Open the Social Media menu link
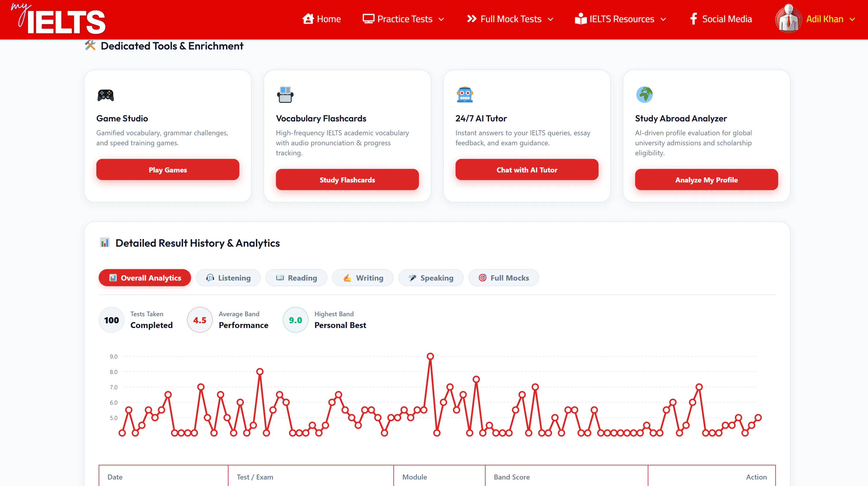 tap(721, 19)
